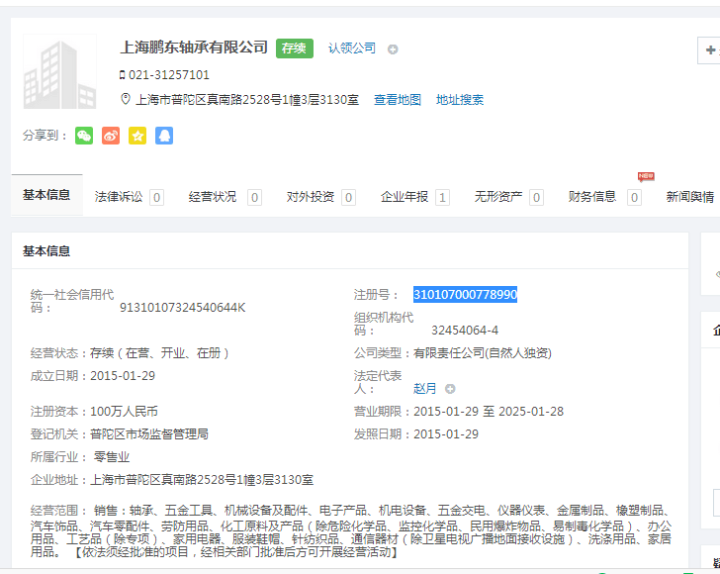Click the phone icon beside 021-31257101

(122, 75)
